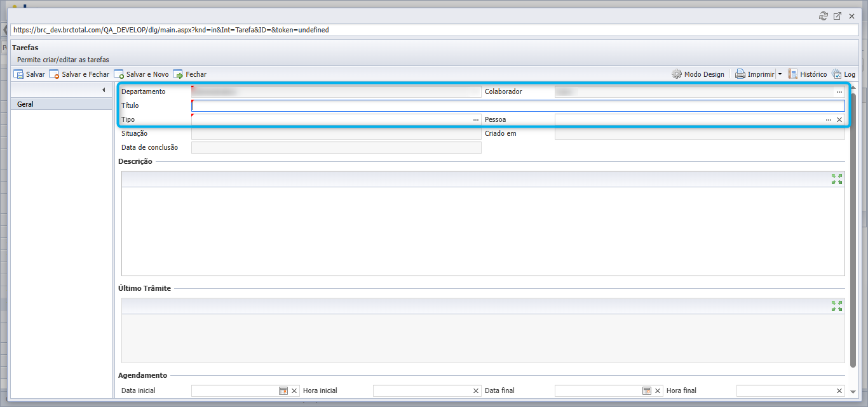
Task: Click the Imprimir printer button
Action: click(754, 74)
